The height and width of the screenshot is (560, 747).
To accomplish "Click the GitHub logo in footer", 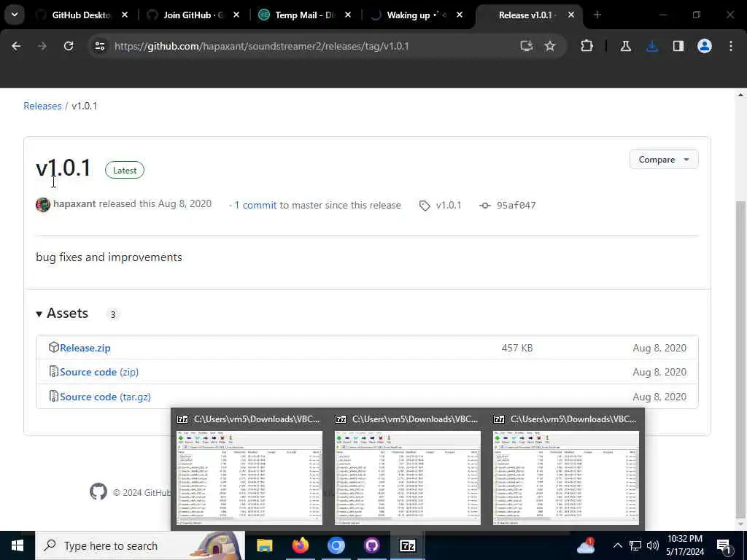I will [x=98, y=491].
